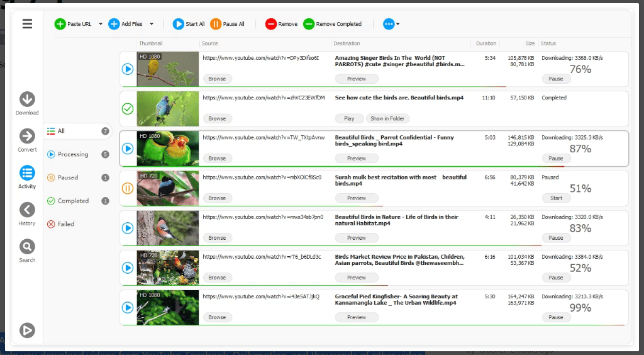Click the Paste URL button

73,24
